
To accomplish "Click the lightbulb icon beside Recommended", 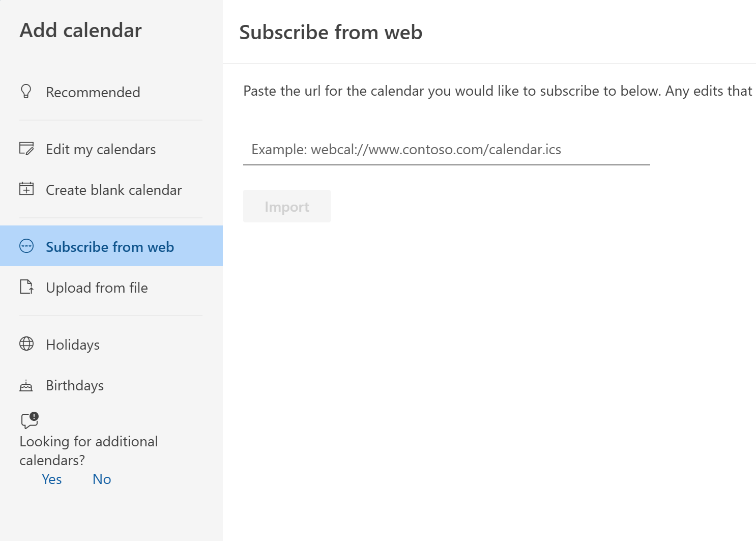I will click(x=26, y=92).
